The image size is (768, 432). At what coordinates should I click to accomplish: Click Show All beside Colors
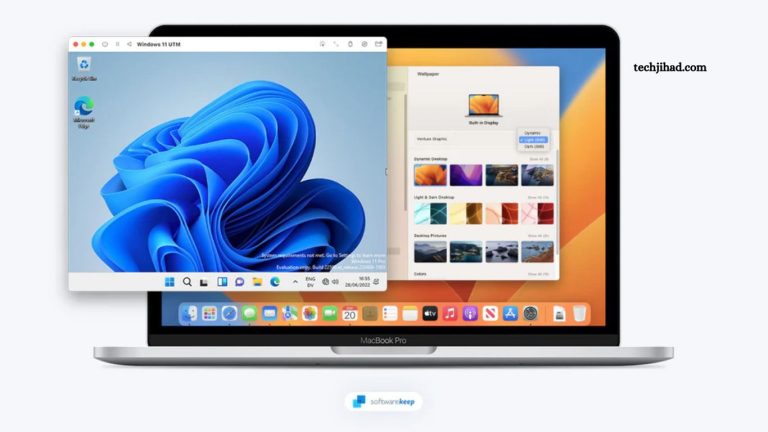[538, 274]
